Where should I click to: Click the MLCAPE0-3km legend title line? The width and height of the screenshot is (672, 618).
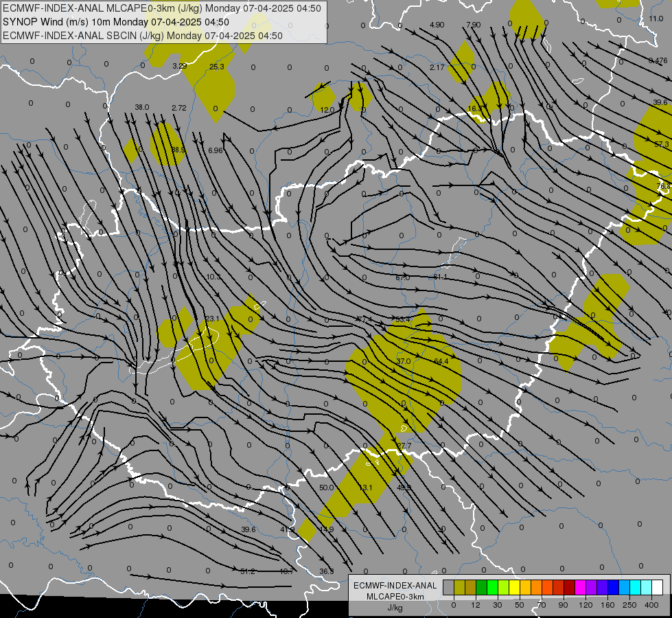[395, 597]
